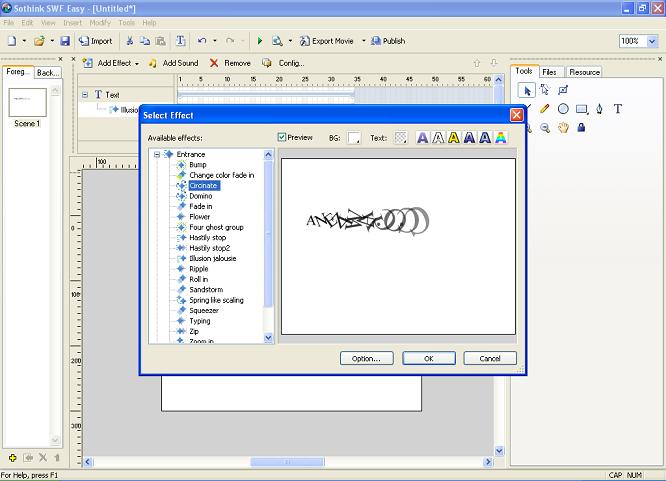Click the Import button
This screenshot has width=666, height=481.
click(96, 41)
